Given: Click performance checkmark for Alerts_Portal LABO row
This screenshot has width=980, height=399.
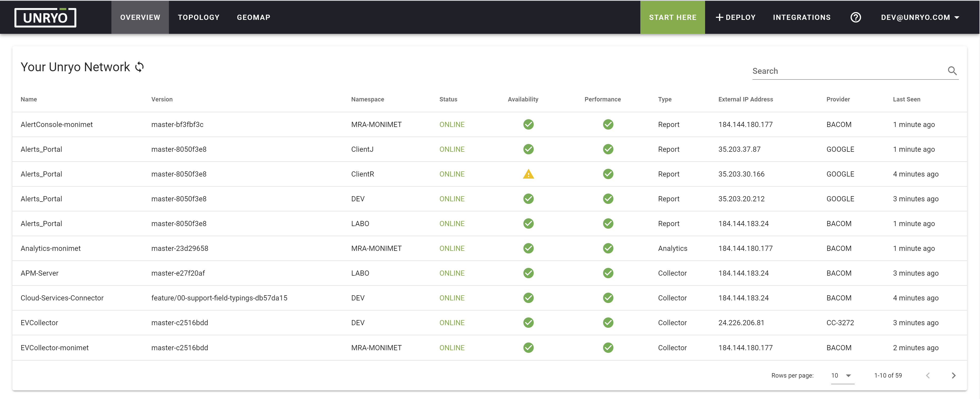Looking at the screenshot, I should pyautogui.click(x=608, y=224).
